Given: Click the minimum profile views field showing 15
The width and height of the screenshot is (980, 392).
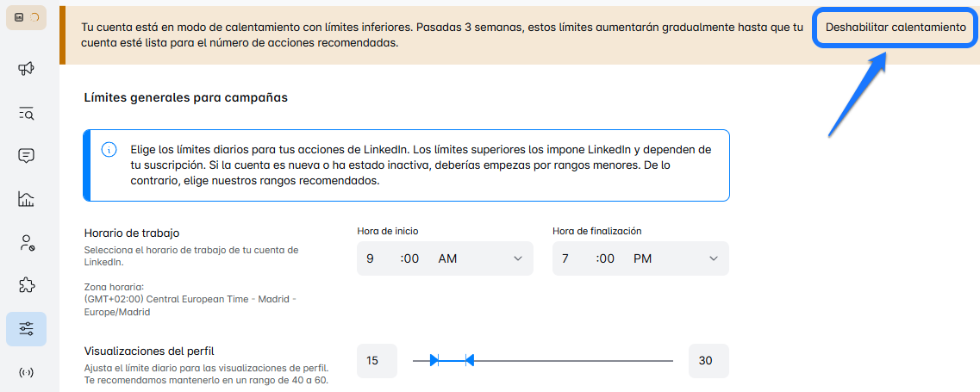Looking at the screenshot, I should coord(377,361).
